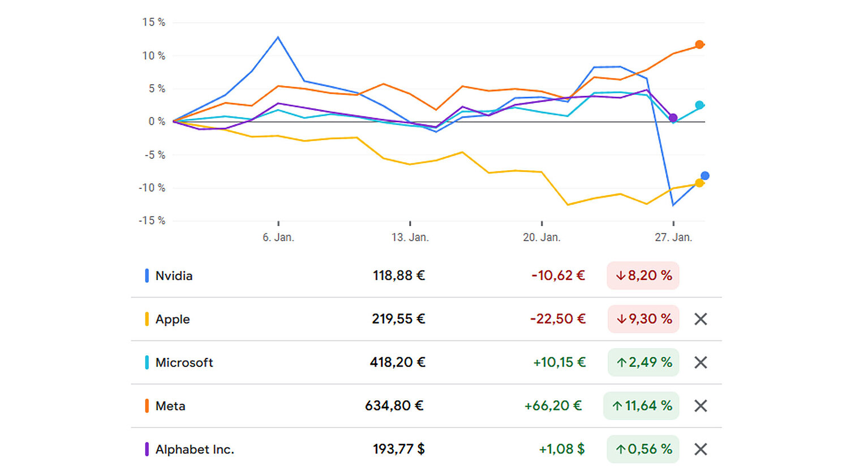Delete Alphabet Inc. row with X
The width and height of the screenshot is (868, 466).
pos(701,449)
